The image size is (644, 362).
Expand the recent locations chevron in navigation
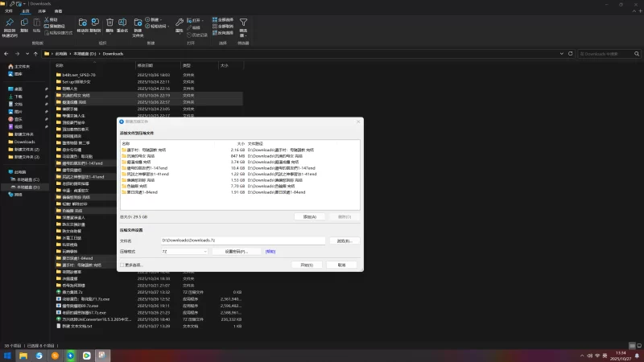pos(27,54)
